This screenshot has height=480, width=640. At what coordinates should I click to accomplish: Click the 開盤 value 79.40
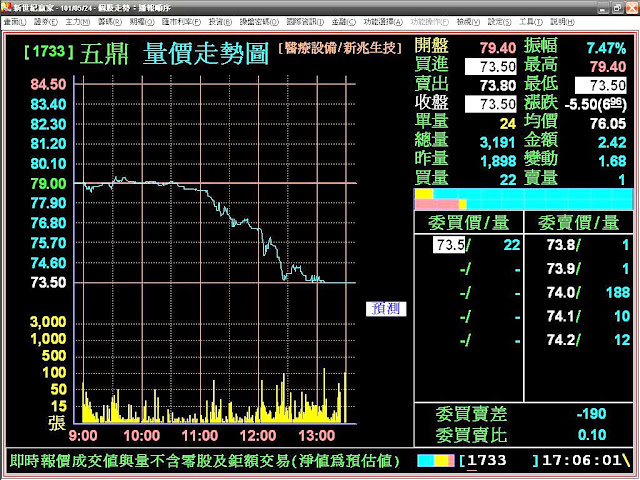click(x=498, y=48)
